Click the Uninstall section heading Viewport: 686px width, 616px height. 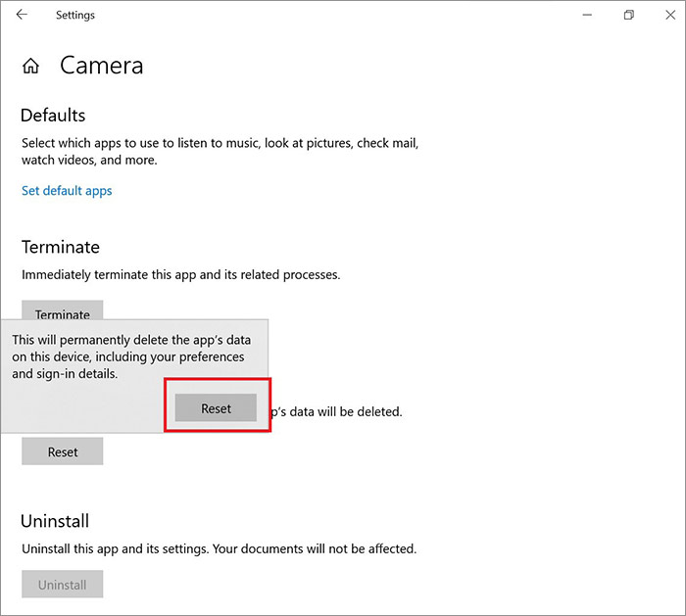(x=55, y=521)
